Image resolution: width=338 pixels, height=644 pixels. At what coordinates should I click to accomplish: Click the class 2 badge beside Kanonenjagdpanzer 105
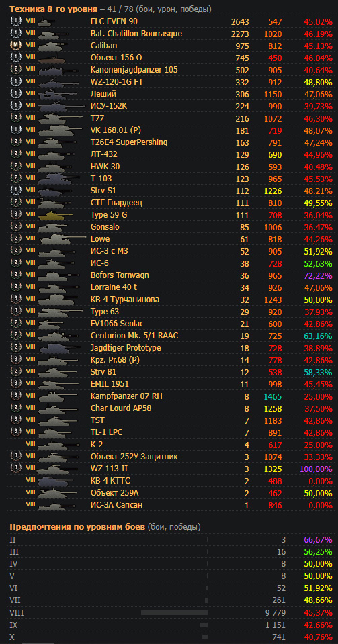click(x=15, y=70)
